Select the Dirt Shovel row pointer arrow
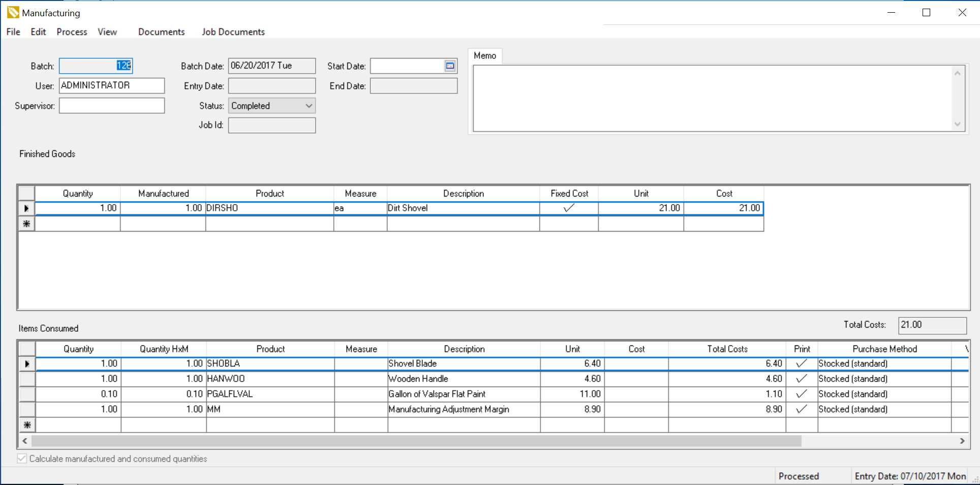 (x=26, y=208)
